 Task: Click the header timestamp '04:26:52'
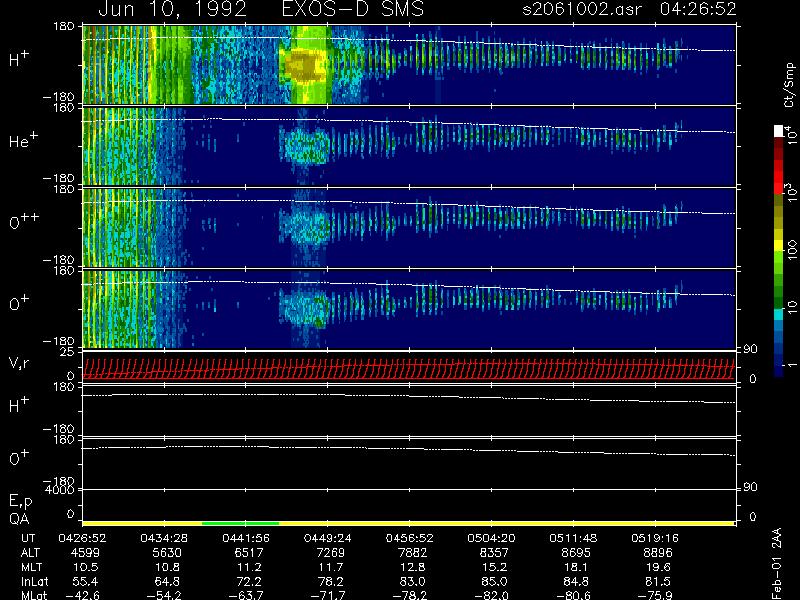point(697,9)
